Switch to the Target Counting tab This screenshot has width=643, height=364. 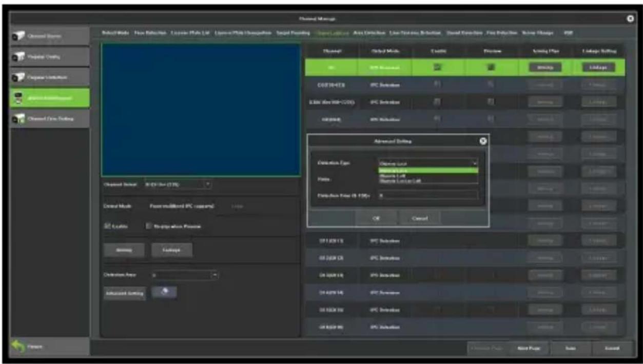pos(294,33)
